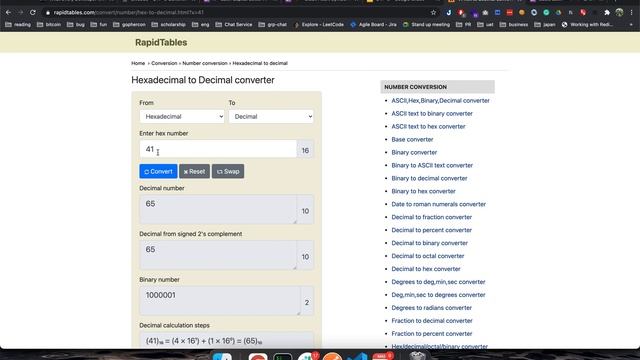Click the signed 2's complement result box
640x360 pixels.
(x=218, y=255)
